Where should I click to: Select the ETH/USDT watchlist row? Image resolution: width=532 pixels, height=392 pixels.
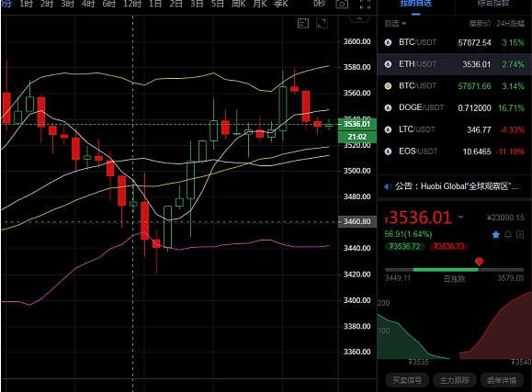pyautogui.click(x=455, y=64)
